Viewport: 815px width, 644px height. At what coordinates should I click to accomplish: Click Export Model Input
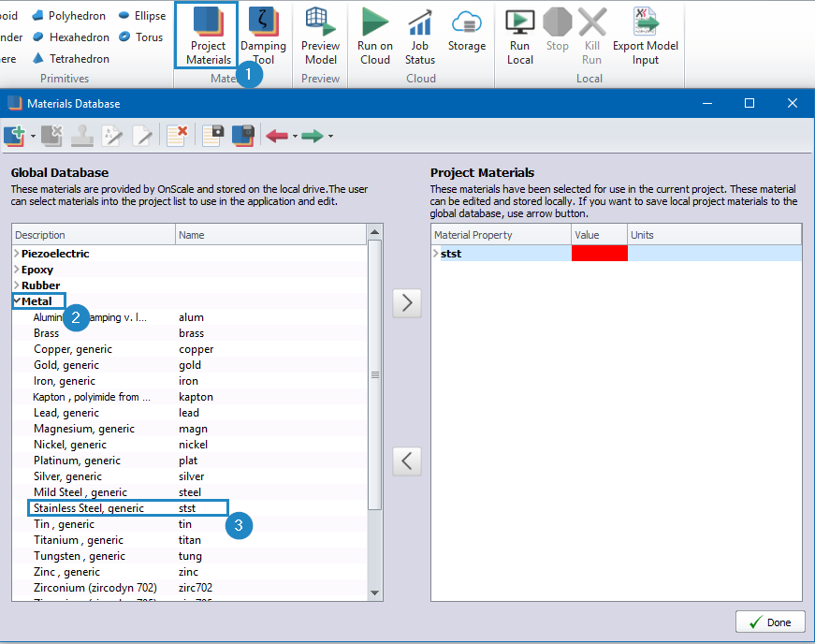(646, 36)
